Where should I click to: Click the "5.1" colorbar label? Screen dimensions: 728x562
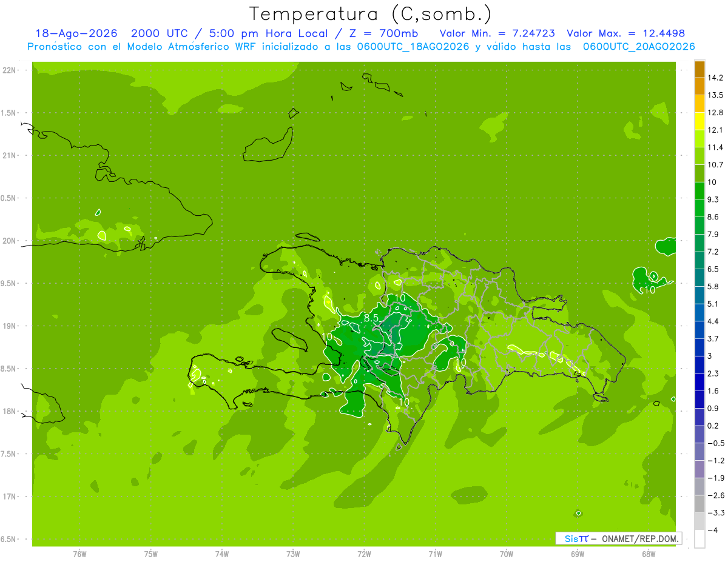point(713,304)
